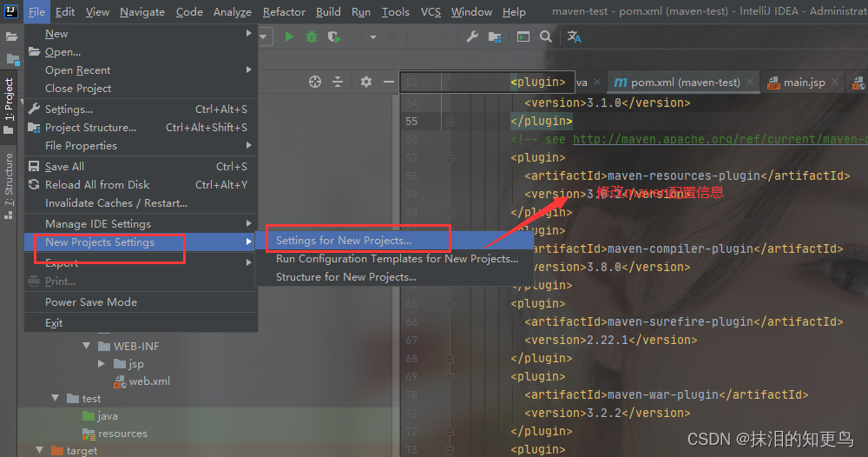Click the Run Anything toolbar icon
This screenshot has height=457, width=868.
coord(523,36)
